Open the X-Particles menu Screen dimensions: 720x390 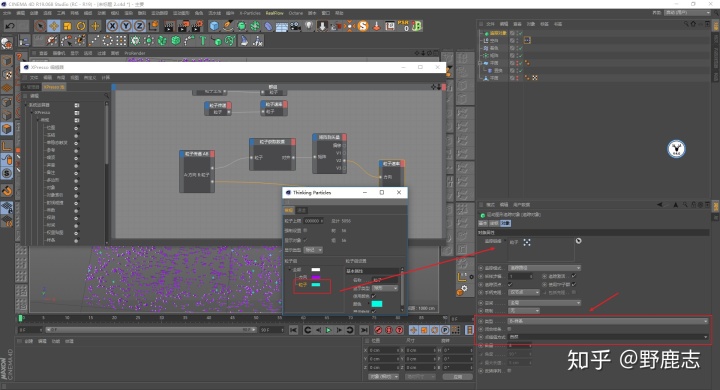coord(250,13)
